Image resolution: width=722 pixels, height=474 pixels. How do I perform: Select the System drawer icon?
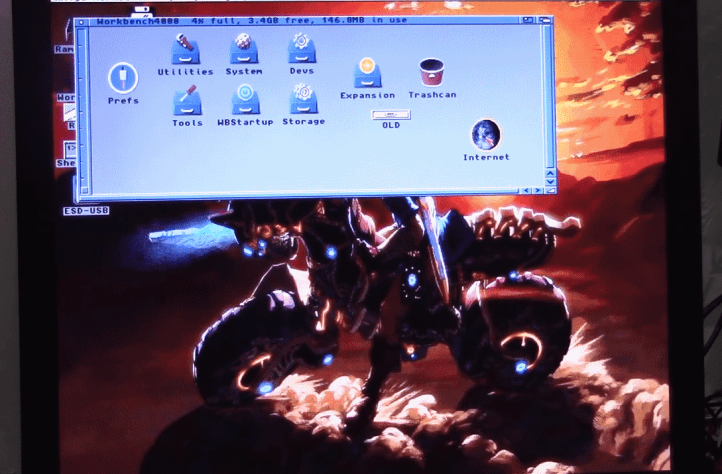point(243,49)
